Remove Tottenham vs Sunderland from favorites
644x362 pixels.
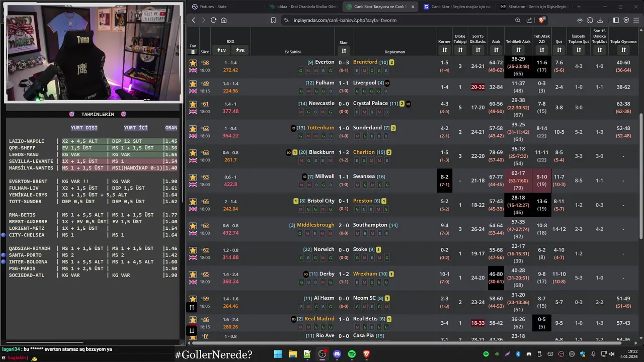(x=193, y=129)
